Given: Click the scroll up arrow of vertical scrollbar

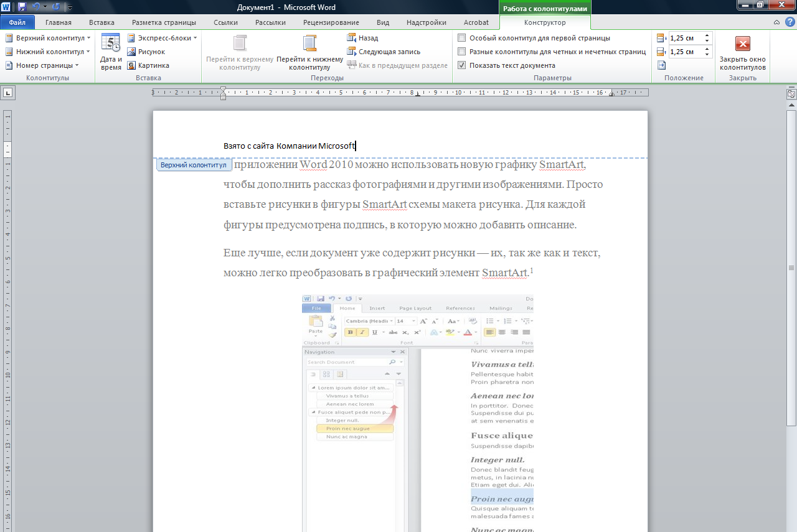Looking at the screenshot, I should point(791,105).
